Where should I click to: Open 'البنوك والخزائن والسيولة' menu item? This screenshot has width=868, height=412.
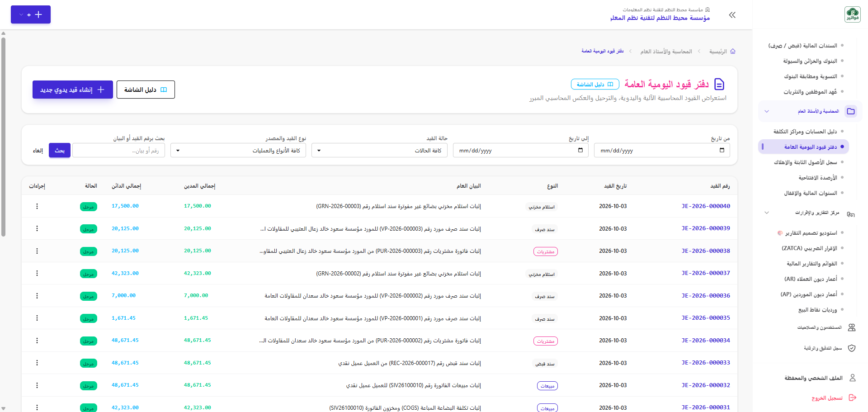tap(810, 61)
